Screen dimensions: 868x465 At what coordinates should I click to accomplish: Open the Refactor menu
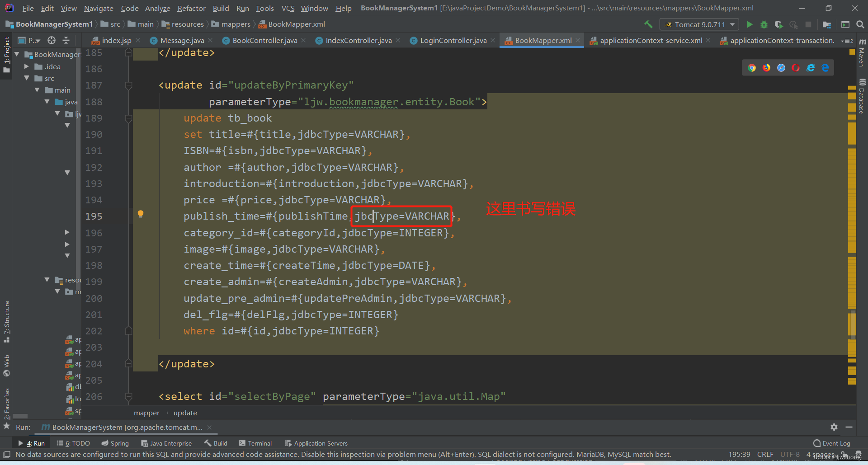point(191,8)
